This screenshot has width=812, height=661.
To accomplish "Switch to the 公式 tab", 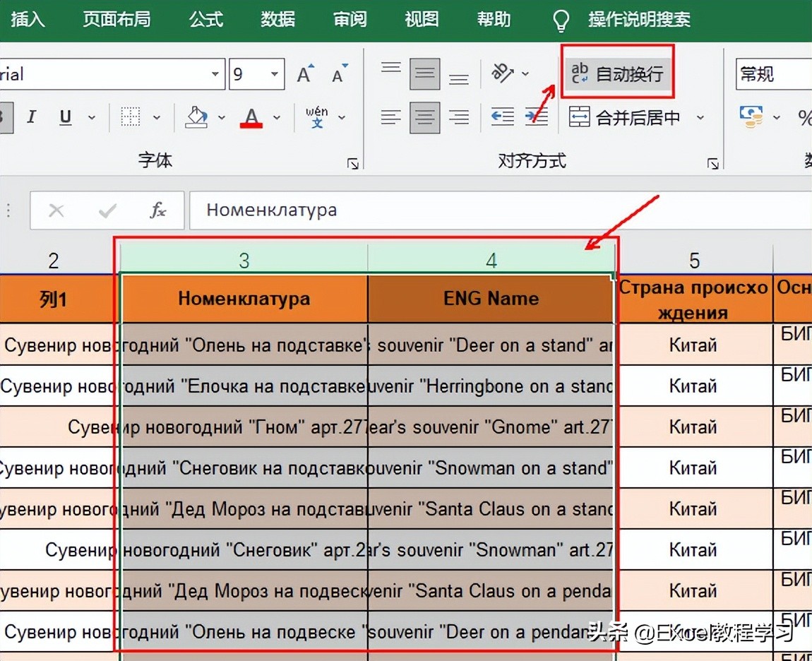I will click(x=205, y=20).
